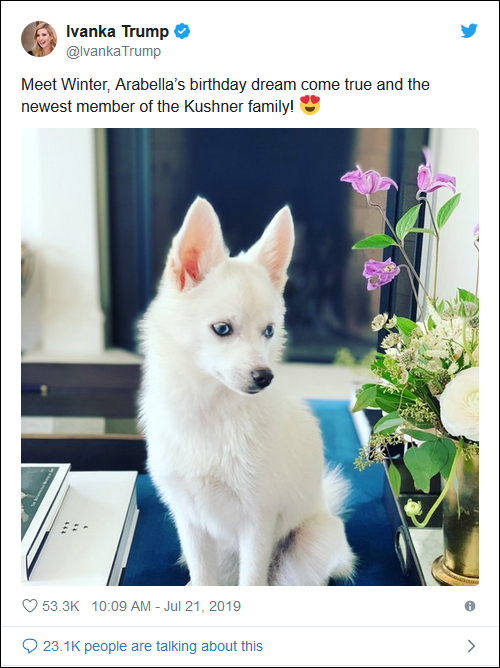Open the Ivanka Trump display name
Image resolution: width=500 pixels, height=668 pixels.
point(118,31)
